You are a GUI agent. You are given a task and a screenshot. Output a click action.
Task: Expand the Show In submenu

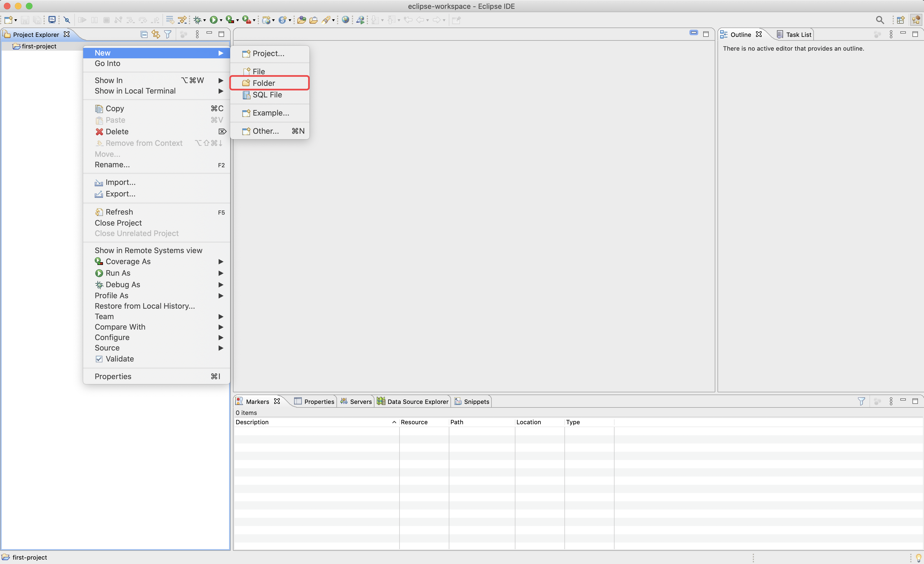point(156,80)
